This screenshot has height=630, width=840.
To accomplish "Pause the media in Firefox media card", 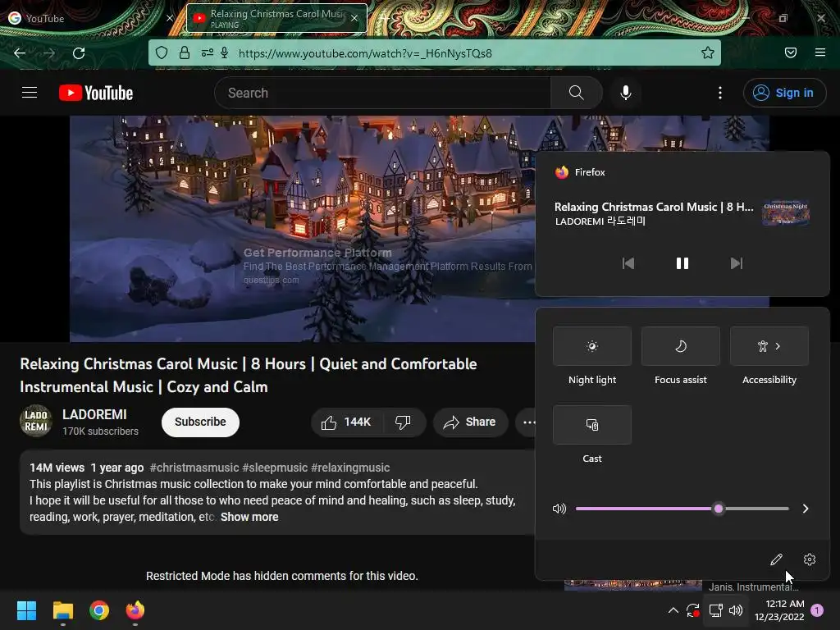I will (682, 263).
